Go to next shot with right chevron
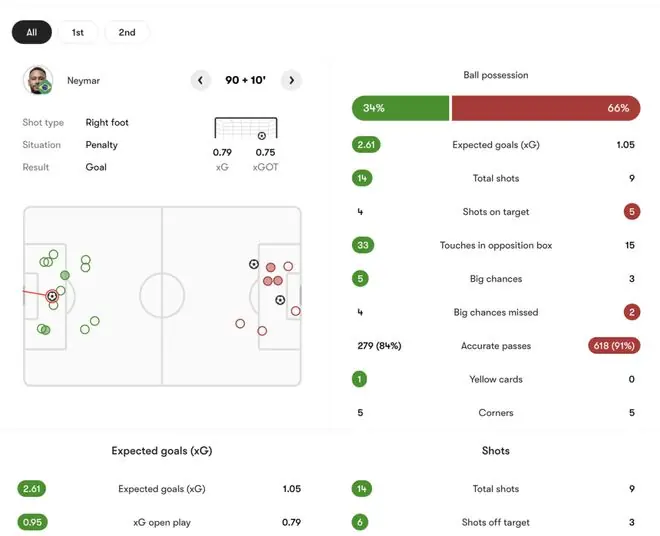 click(x=291, y=80)
